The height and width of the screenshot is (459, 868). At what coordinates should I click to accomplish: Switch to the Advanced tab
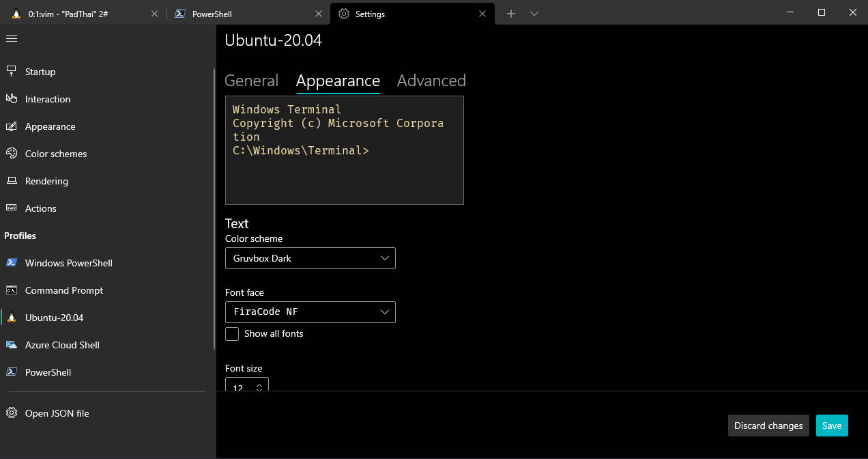(x=431, y=81)
